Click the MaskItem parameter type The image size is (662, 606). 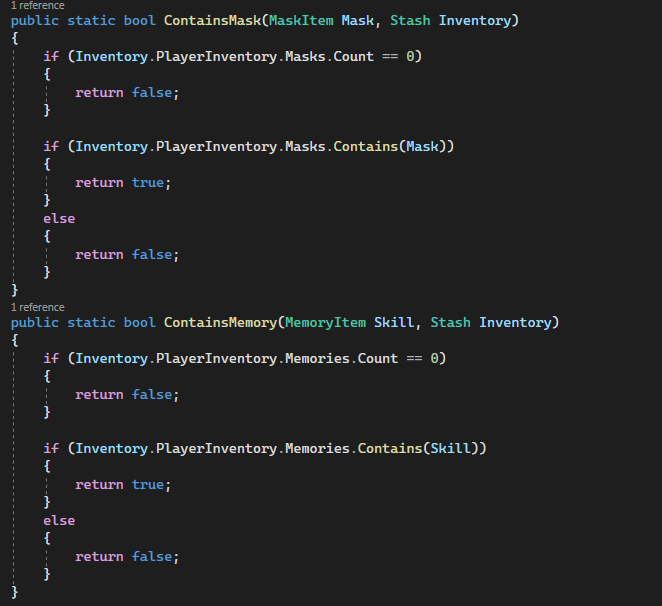(301, 20)
